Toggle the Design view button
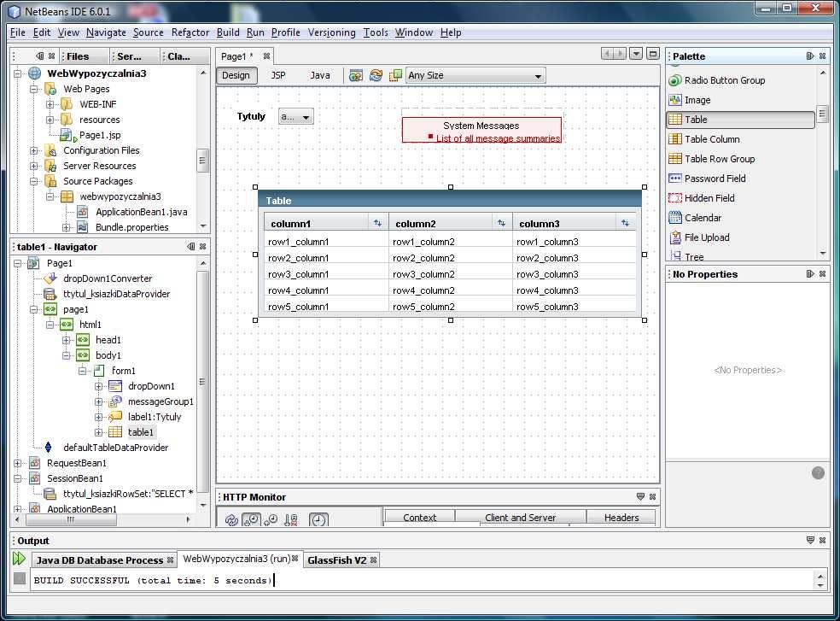Image resolution: width=840 pixels, height=621 pixels. click(x=236, y=76)
